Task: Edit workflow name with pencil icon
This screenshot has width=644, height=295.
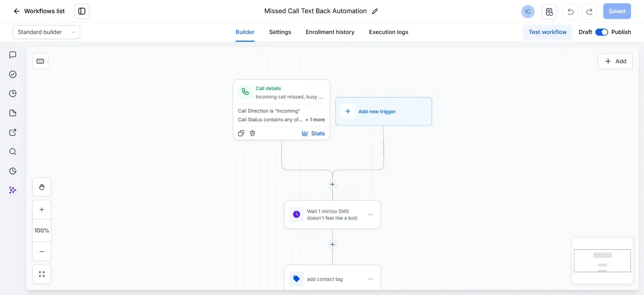Action: [x=375, y=11]
